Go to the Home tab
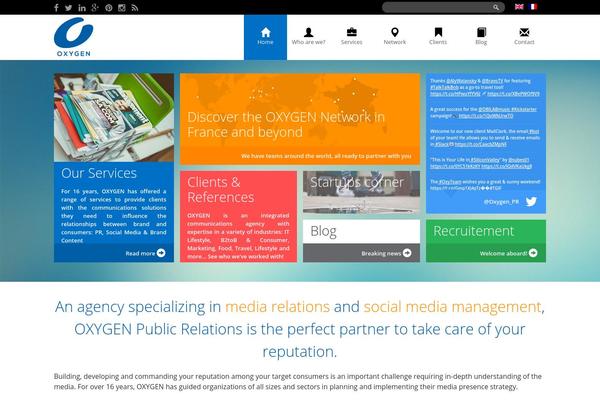This screenshot has height=400, width=600. click(265, 37)
